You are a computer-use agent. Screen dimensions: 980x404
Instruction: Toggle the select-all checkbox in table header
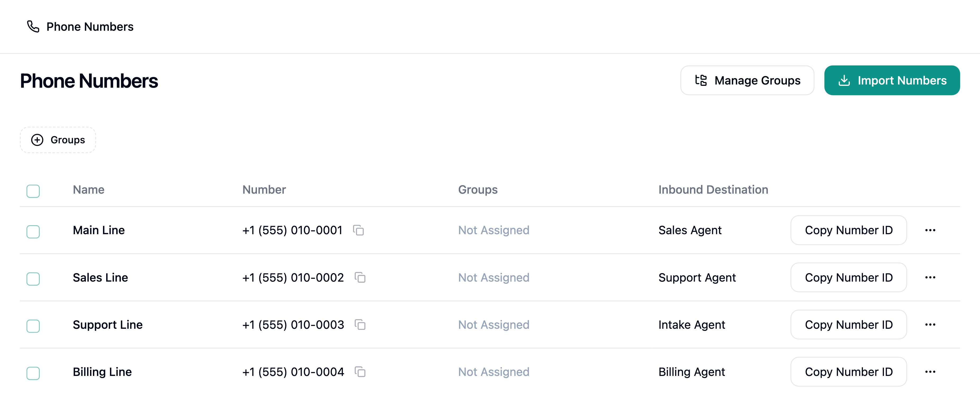click(33, 191)
